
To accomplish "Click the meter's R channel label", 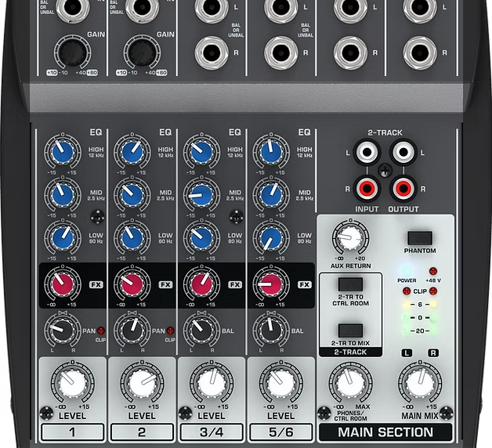I will [x=433, y=353].
